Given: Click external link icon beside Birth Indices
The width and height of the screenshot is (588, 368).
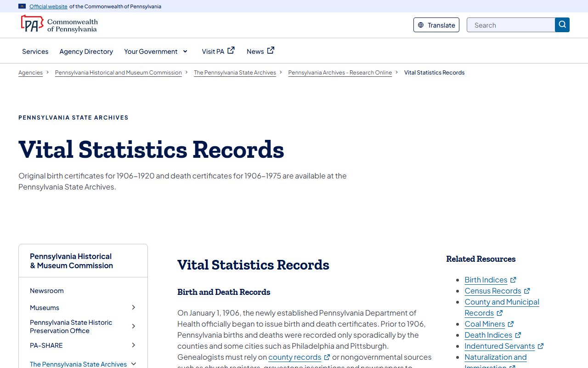Looking at the screenshot, I should [513, 280].
